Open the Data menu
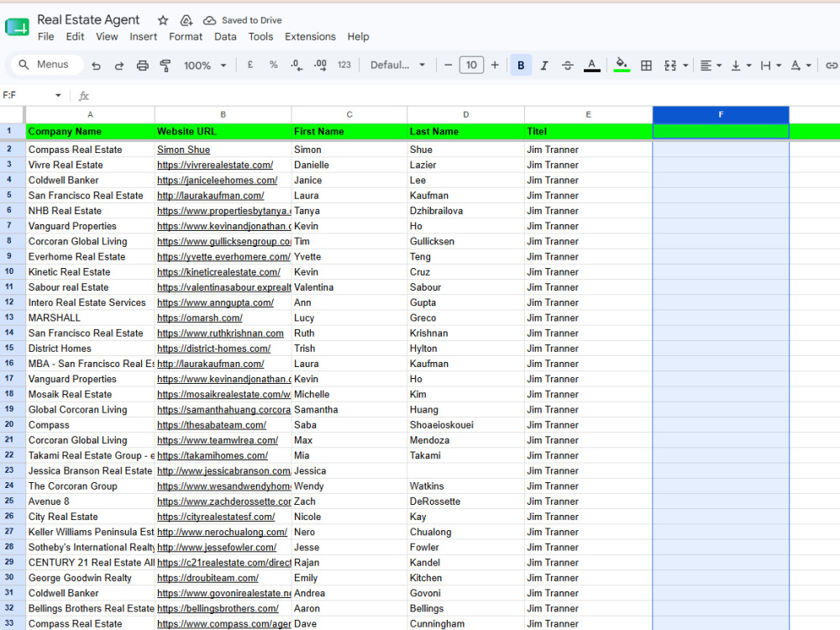 tap(225, 36)
